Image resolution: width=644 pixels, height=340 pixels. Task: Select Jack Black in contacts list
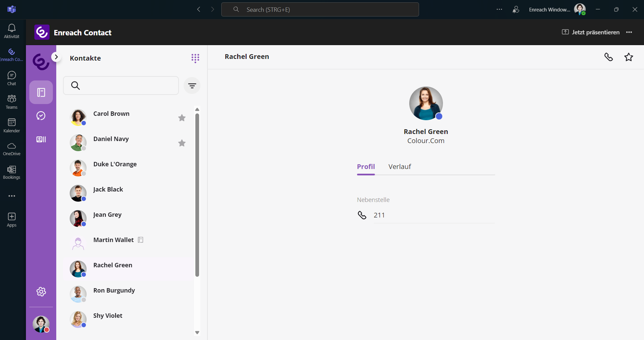(x=108, y=190)
